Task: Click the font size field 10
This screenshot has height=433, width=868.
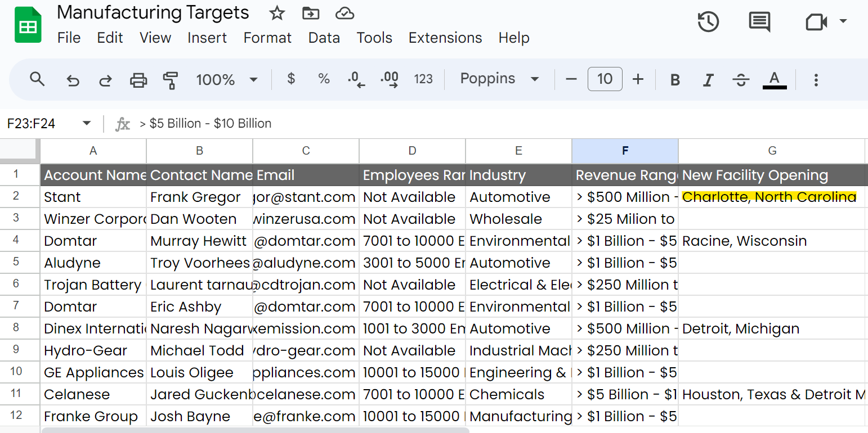Action: [605, 79]
